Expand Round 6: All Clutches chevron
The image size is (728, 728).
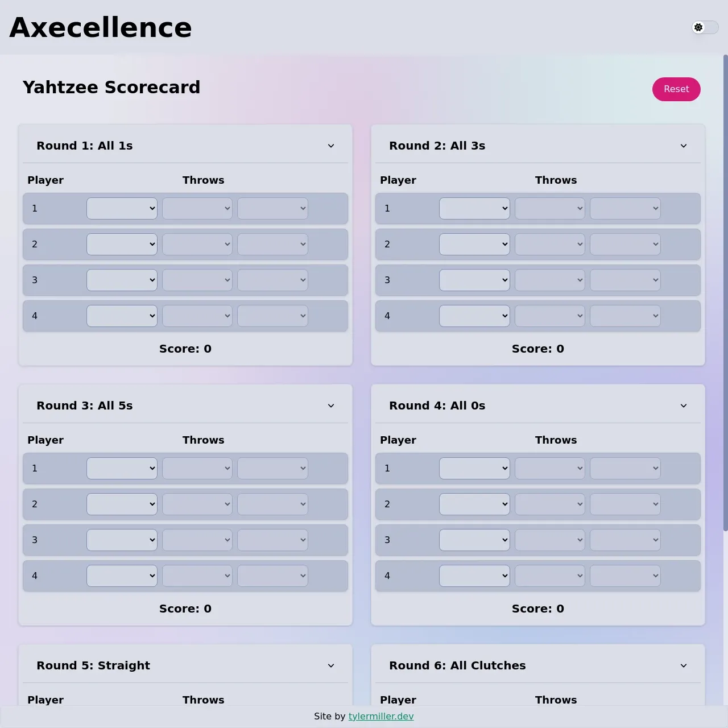click(683, 665)
